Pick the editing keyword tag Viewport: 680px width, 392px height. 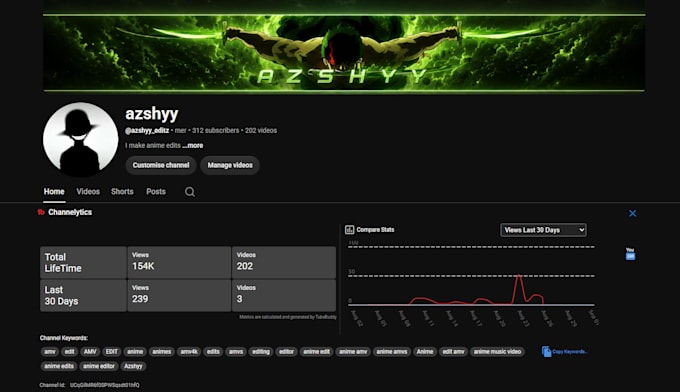coord(261,352)
